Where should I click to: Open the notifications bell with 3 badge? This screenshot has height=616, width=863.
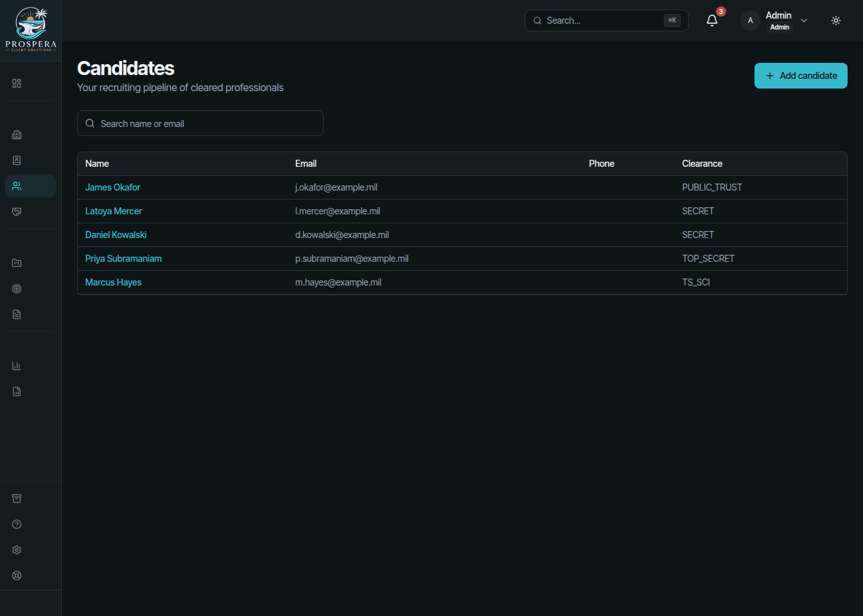click(x=712, y=21)
